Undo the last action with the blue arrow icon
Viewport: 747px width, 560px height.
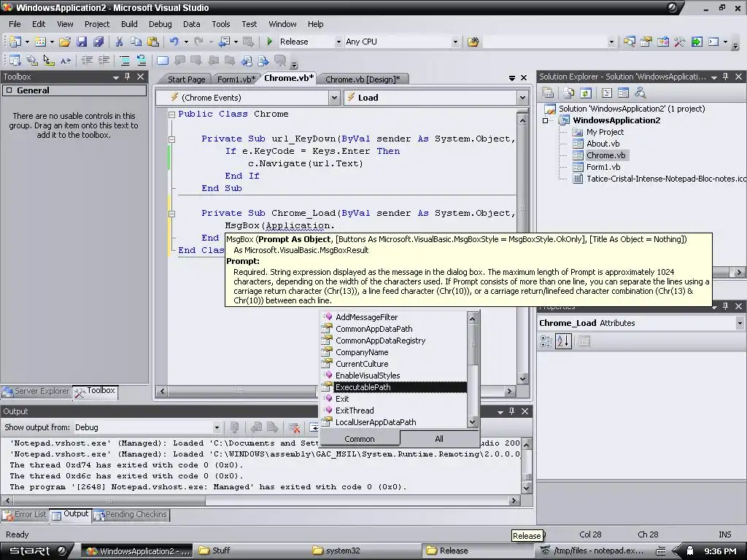pyautogui.click(x=174, y=42)
